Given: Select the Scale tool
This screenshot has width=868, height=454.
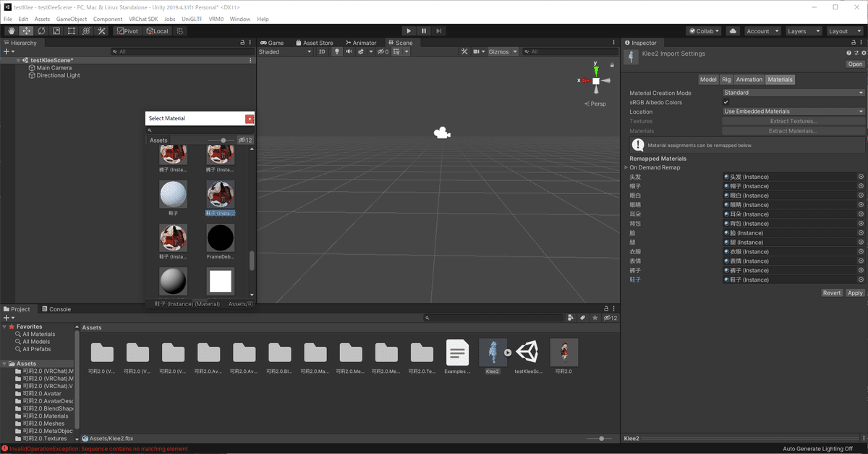Looking at the screenshot, I should 56,31.
